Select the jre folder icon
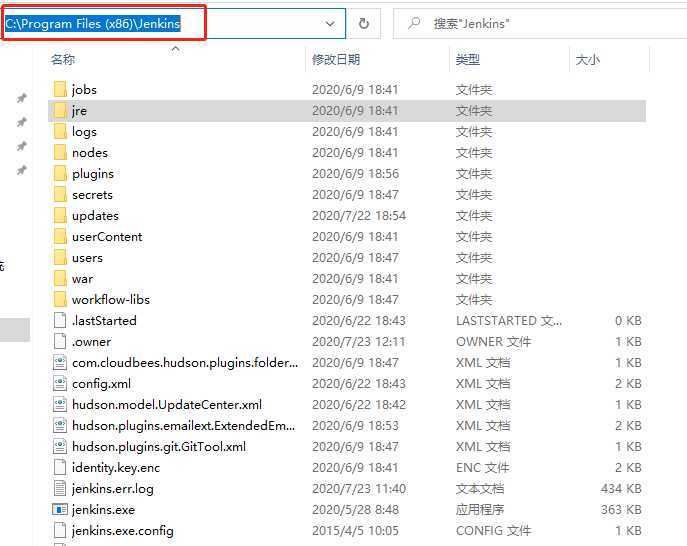The height and width of the screenshot is (546, 687). (60, 110)
